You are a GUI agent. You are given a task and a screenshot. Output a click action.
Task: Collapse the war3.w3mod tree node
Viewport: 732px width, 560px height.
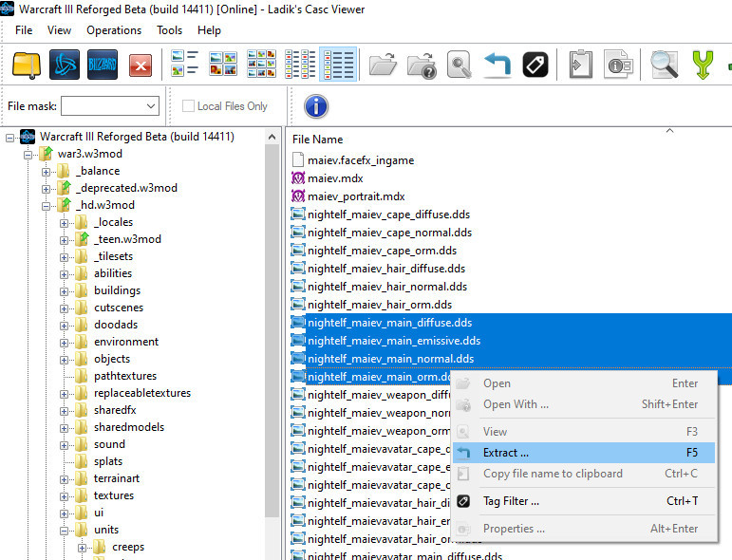pos(28,155)
